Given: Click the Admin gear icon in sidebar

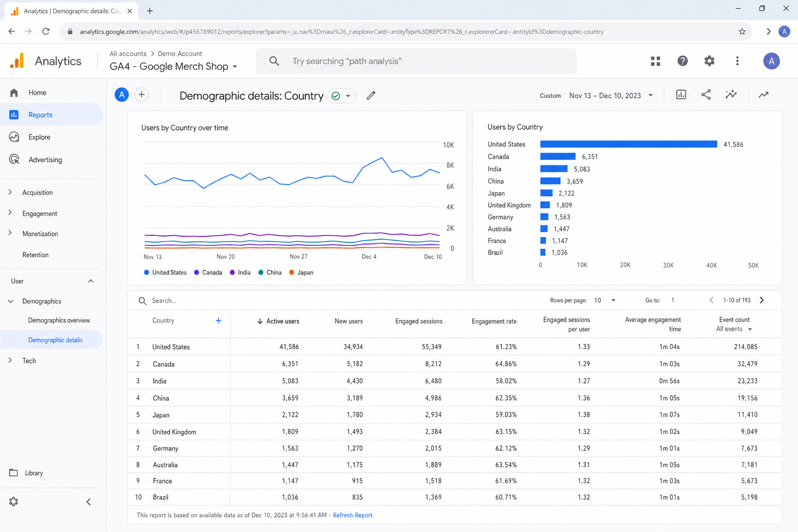Looking at the screenshot, I should [14, 502].
